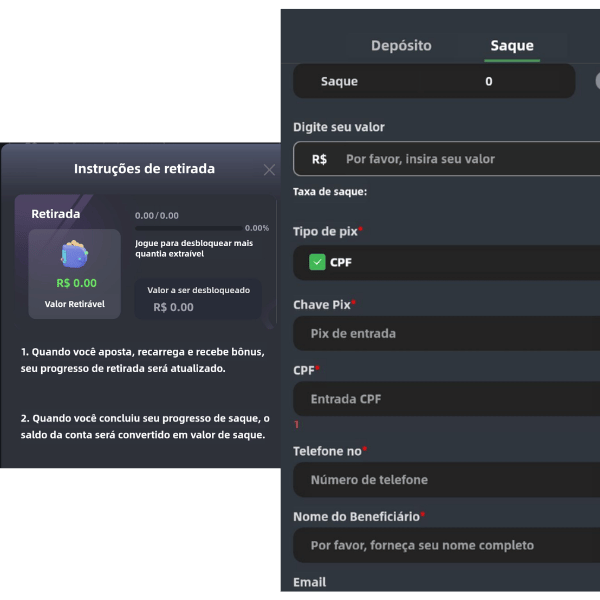Click the Valor Retirável label
This screenshot has width=600, height=600.
[76, 303]
